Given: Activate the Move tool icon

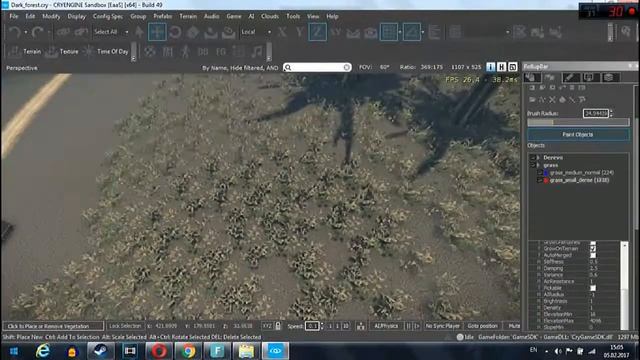Looking at the screenshot, I should coord(157,32).
